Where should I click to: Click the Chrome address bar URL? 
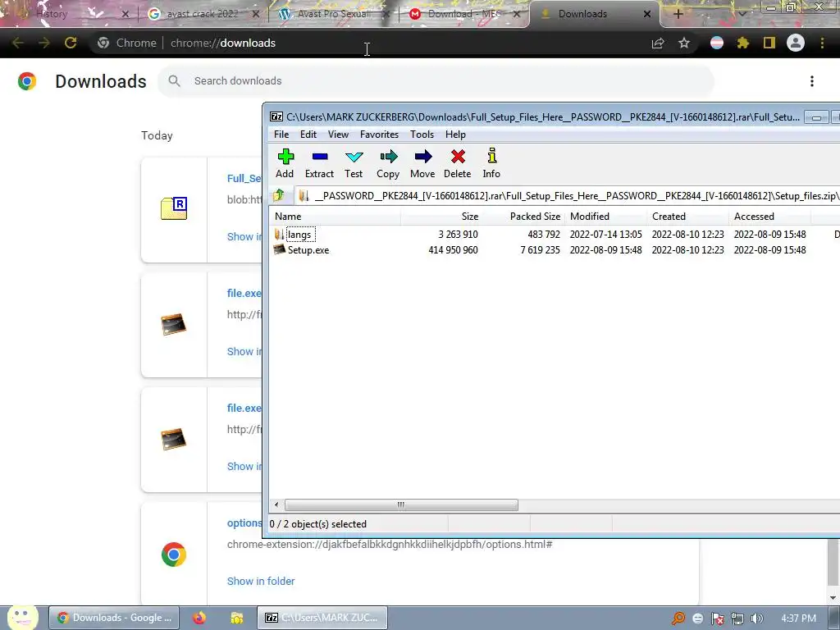pos(223,43)
